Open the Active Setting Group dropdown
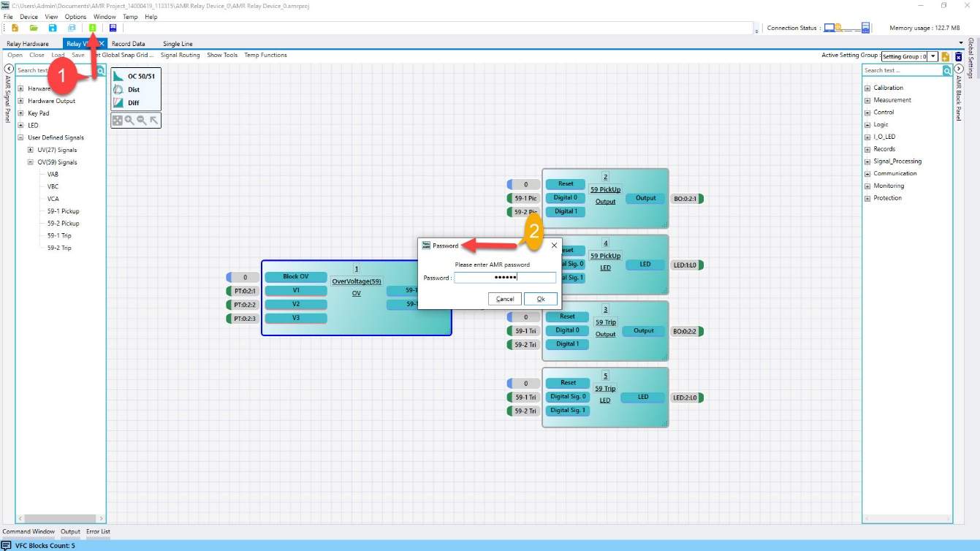The height and width of the screenshot is (551, 980). (933, 56)
